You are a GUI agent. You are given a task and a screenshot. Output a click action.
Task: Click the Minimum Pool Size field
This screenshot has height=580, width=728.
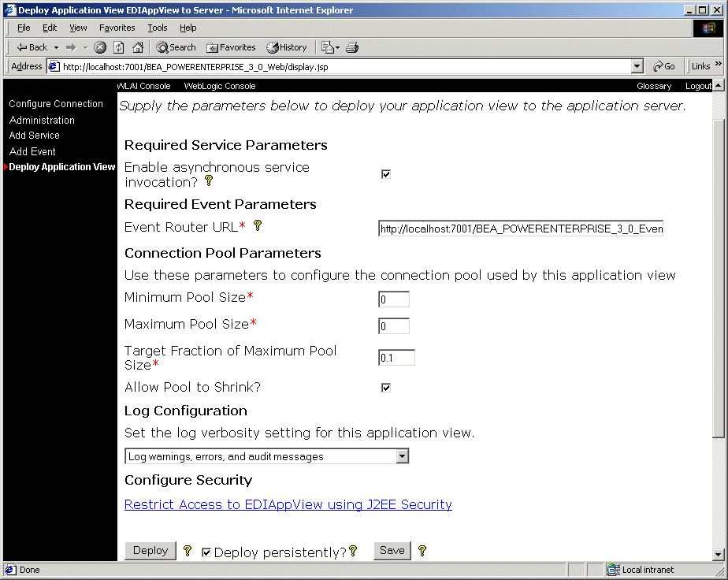tap(394, 299)
